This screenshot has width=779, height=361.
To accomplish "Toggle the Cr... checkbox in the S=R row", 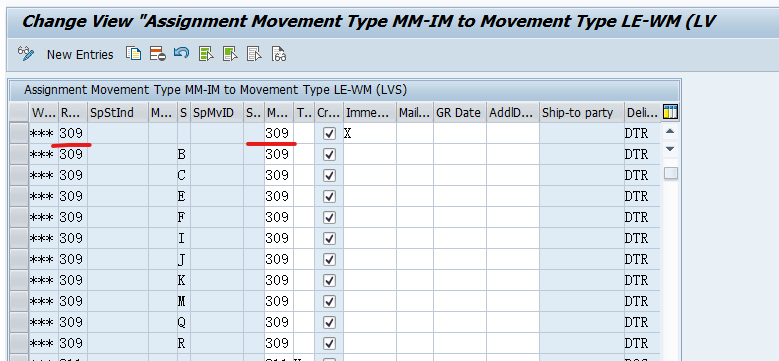I will pos(329,343).
